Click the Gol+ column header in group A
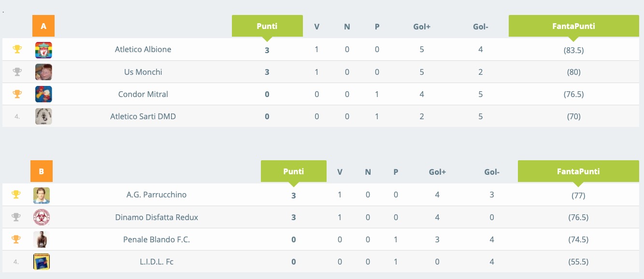The height and width of the screenshot is (279, 644). coord(422,27)
